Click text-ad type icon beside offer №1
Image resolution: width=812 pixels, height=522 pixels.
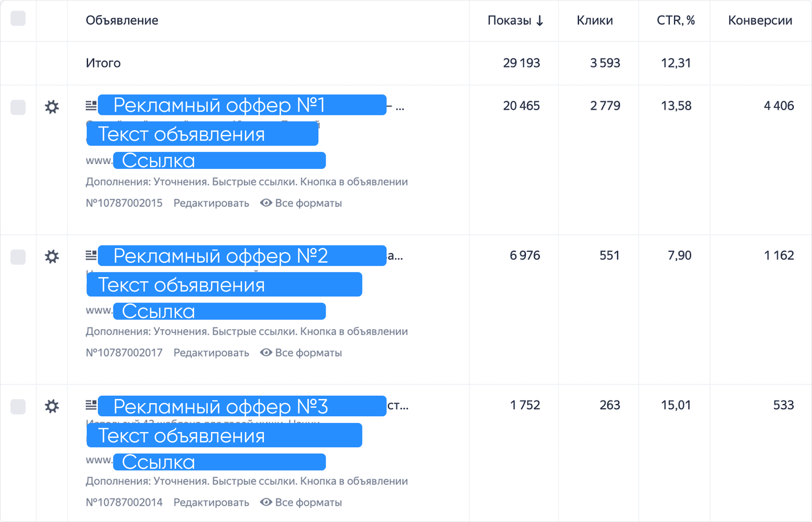(x=91, y=105)
